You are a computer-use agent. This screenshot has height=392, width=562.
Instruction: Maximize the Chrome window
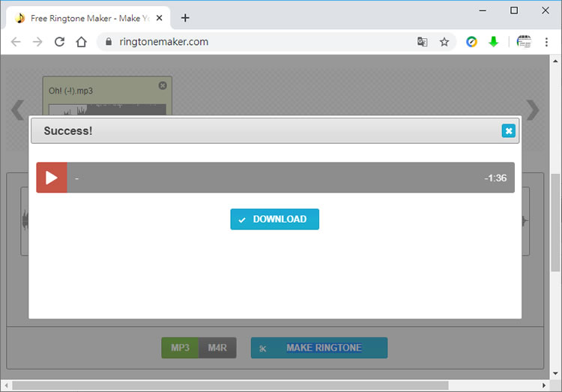click(x=514, y=10)
